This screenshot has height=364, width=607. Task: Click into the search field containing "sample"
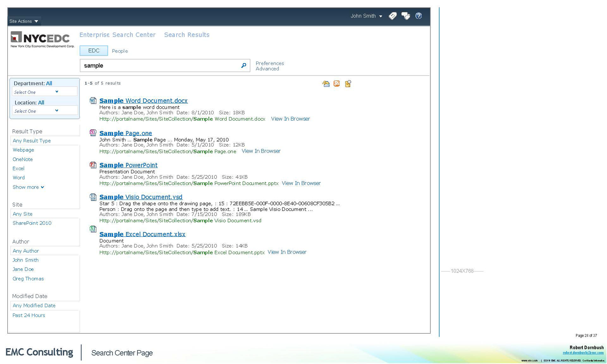(x=158, y=65)
